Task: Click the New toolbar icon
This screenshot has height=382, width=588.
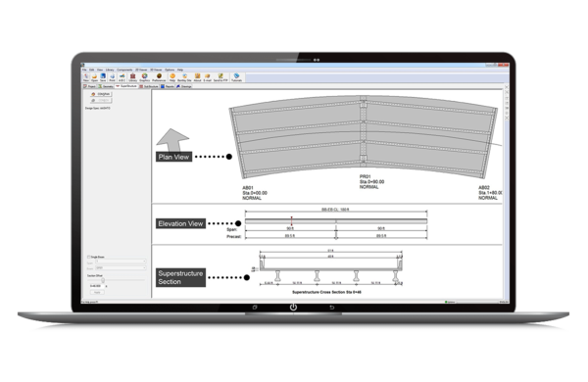Action: click(x=86, y=77)
